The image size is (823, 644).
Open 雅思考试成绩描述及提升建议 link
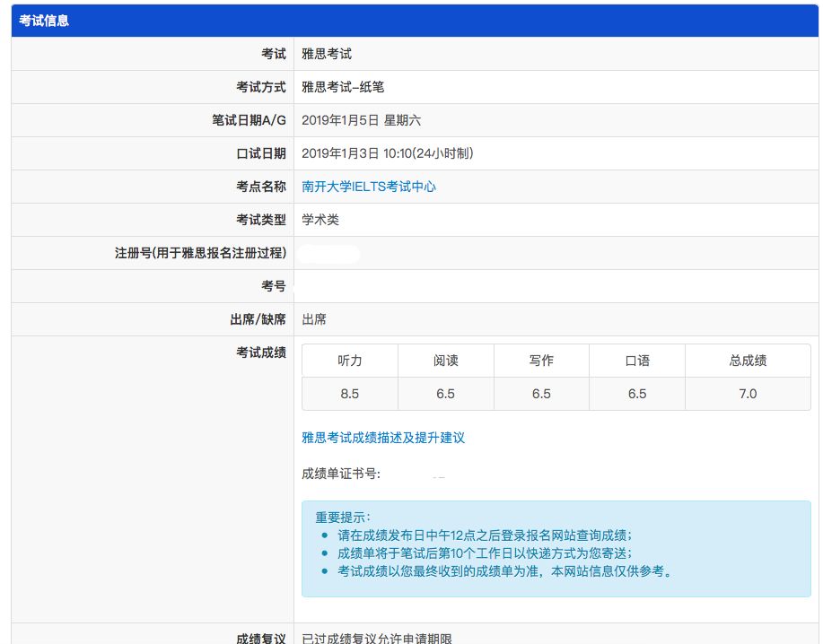[383, 438]
